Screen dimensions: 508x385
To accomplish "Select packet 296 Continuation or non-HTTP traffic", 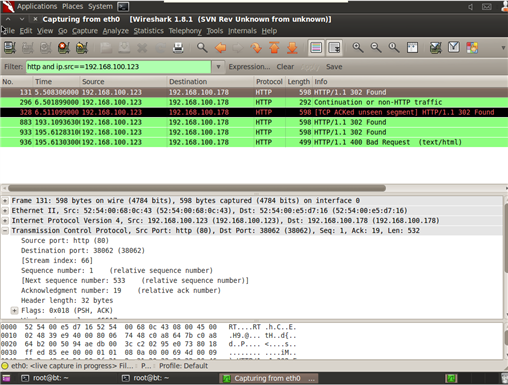I will (254, 102).
